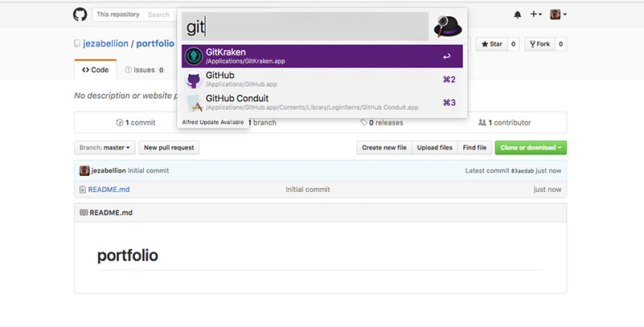Image resolution: width=644 pixels, height=327 pixels.
Task: Click the fork count number
Action: [x=560, y=44]
